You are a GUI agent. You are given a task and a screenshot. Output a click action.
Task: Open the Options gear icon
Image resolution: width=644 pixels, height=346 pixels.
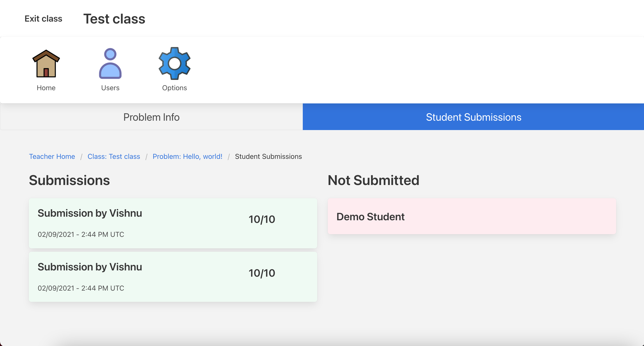pyautogui.click(x=174, y=64)
